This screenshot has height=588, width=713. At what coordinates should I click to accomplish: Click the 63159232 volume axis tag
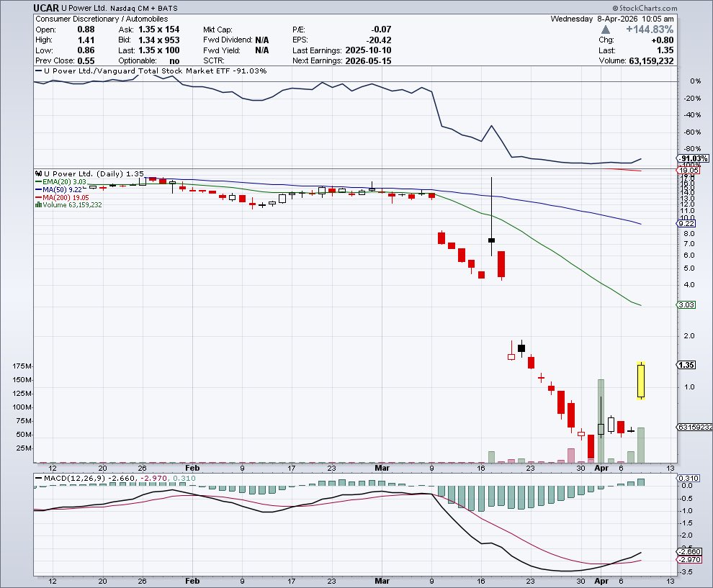(x=695, y=427)
